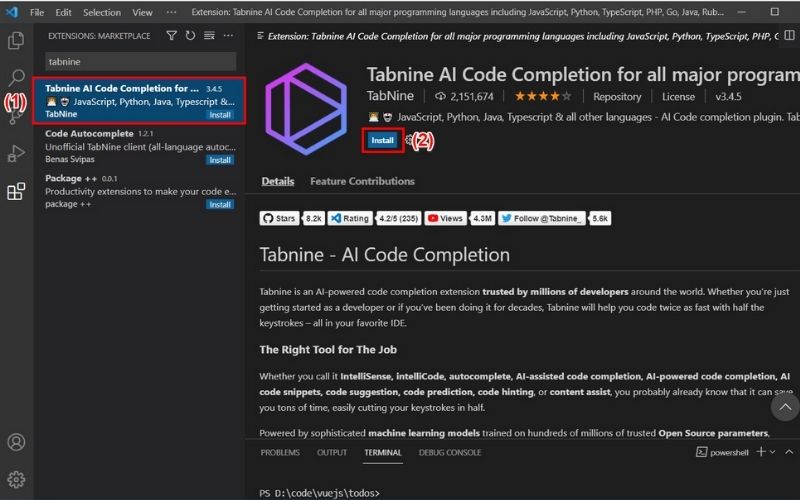Switch to the Problems panel tab
The image size is (800, 500).
(x=280, y=453)
